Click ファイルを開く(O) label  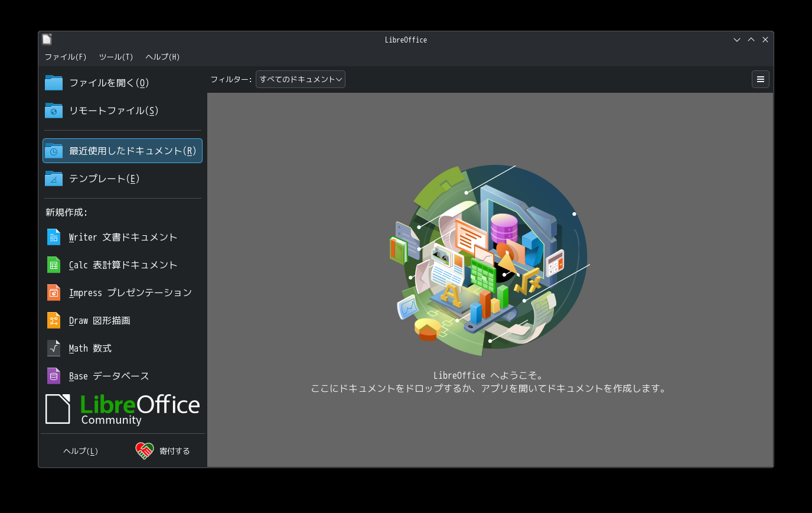pyautogui.click(x=109, y=83)
